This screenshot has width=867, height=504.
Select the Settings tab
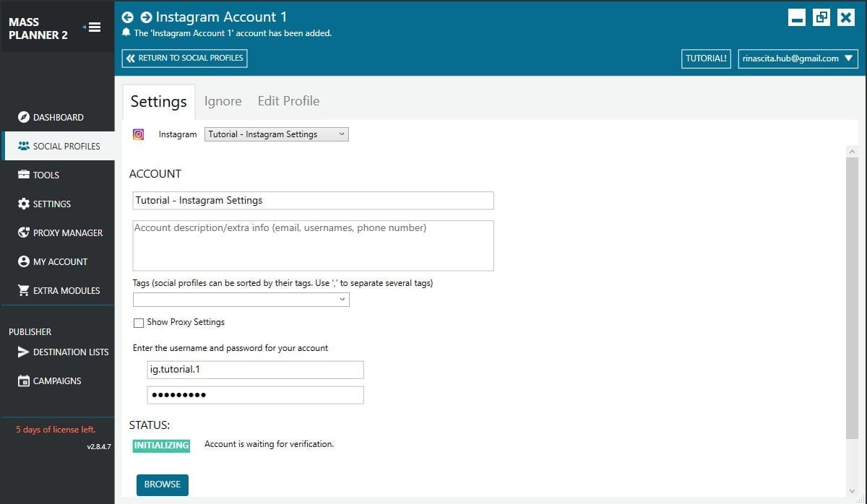click(x=158, y=101)
